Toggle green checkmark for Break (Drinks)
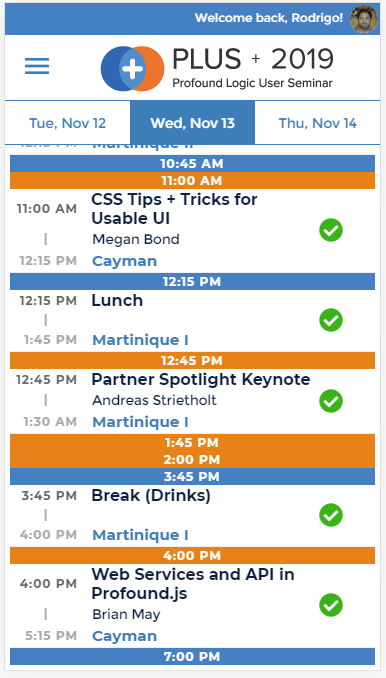Screen dimensions: 386x678 331,515
